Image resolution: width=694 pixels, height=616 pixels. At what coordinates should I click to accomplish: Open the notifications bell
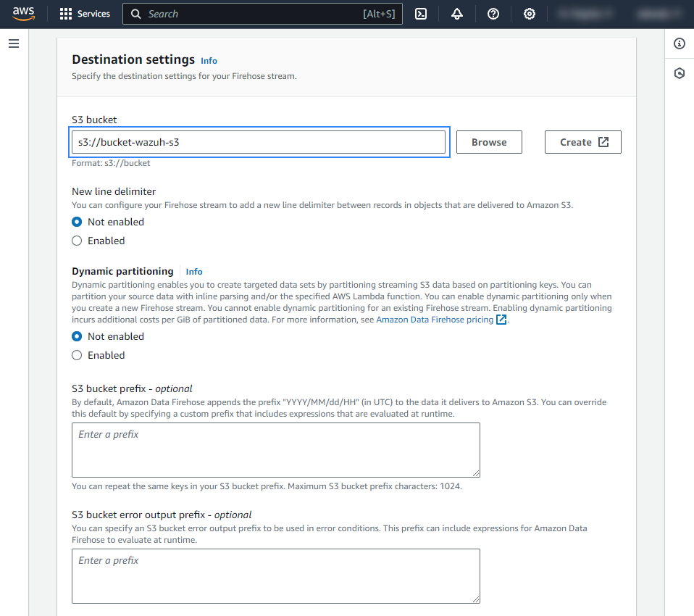point(457,14)
